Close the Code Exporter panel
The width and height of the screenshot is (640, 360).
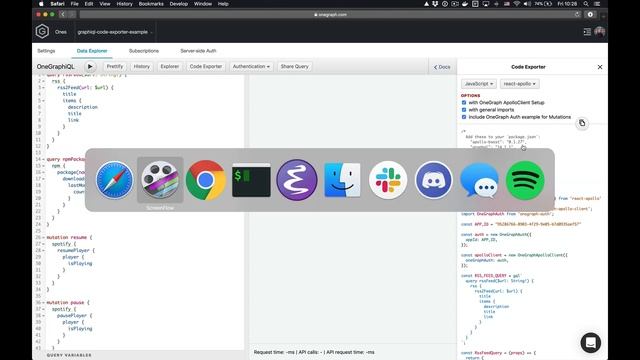coord(600,67)
